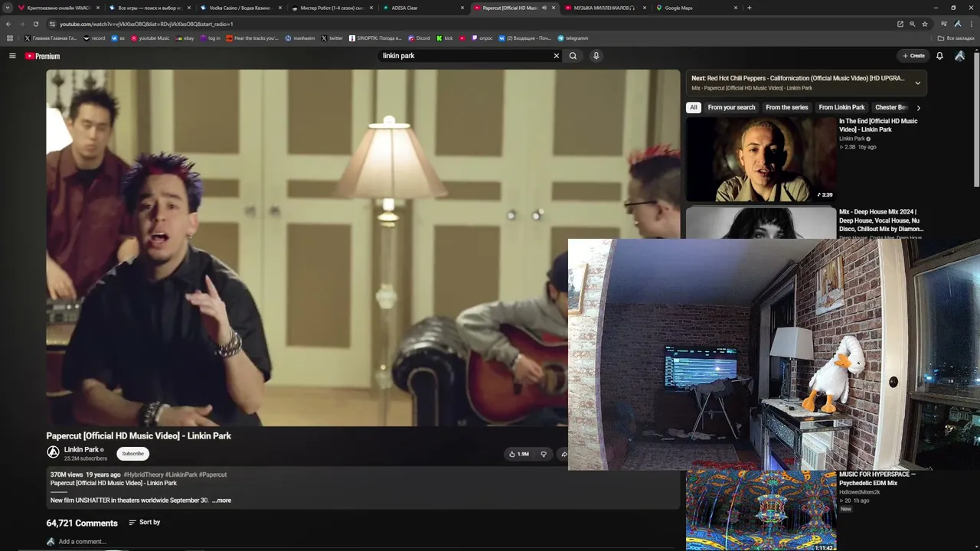Viewport: 980px width, 551px height.
Task: Subscribe to Linkin Park
Action: tap(132, 454)
